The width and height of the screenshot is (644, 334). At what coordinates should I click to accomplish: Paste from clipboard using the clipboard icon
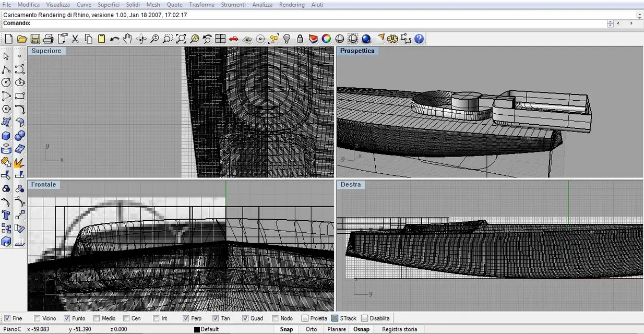pos(101,39)
